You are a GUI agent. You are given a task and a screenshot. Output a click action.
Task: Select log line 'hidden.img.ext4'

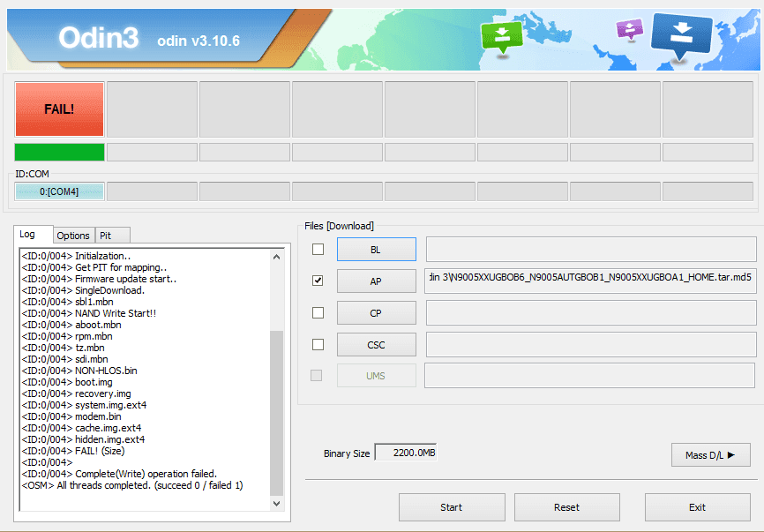83,439
